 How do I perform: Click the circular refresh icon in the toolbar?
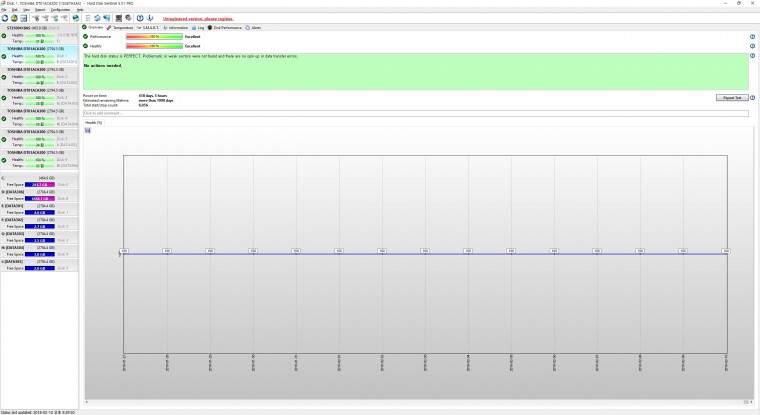pos(5,18)
